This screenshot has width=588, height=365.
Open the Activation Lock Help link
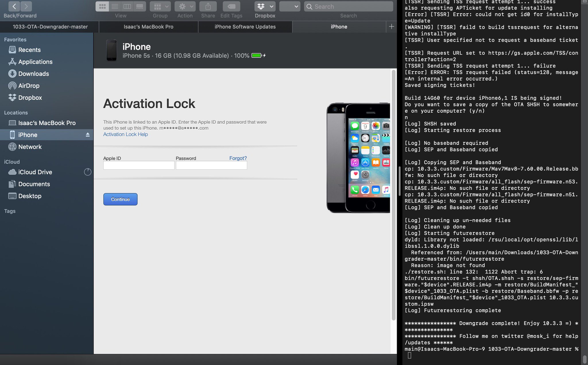click(125, 134)
